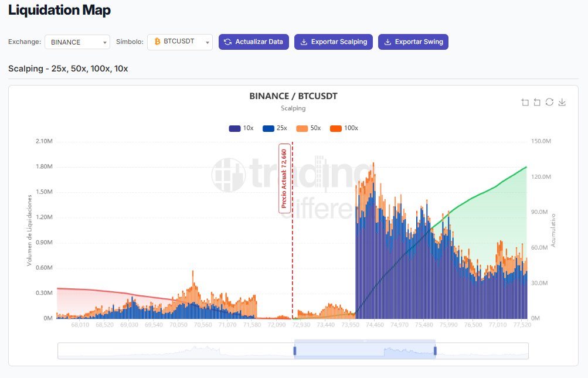Click the heading Scalping - 25x, 50x, 100x, 10x
This screenshot has width=588, height=378.
tap(68, 69)
